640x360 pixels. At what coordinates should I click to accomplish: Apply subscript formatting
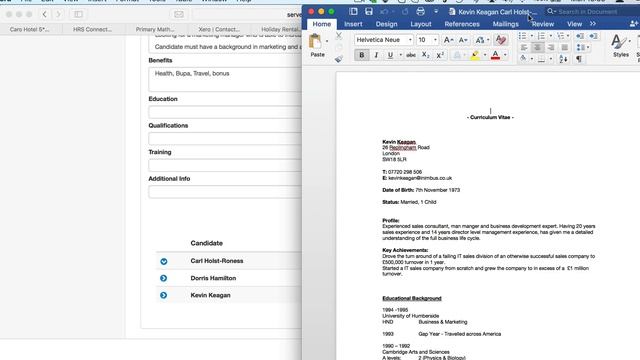tap(425, 55)
